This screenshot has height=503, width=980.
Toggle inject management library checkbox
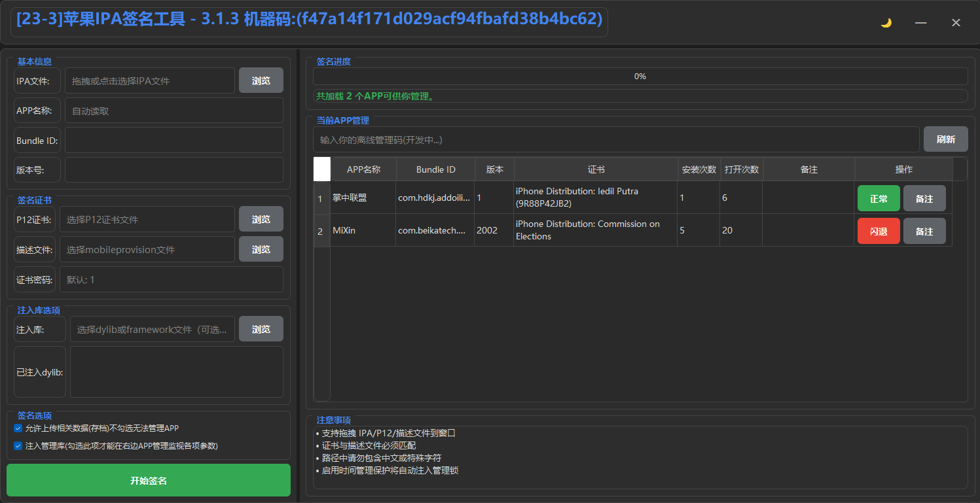click(x=18, y=445)
